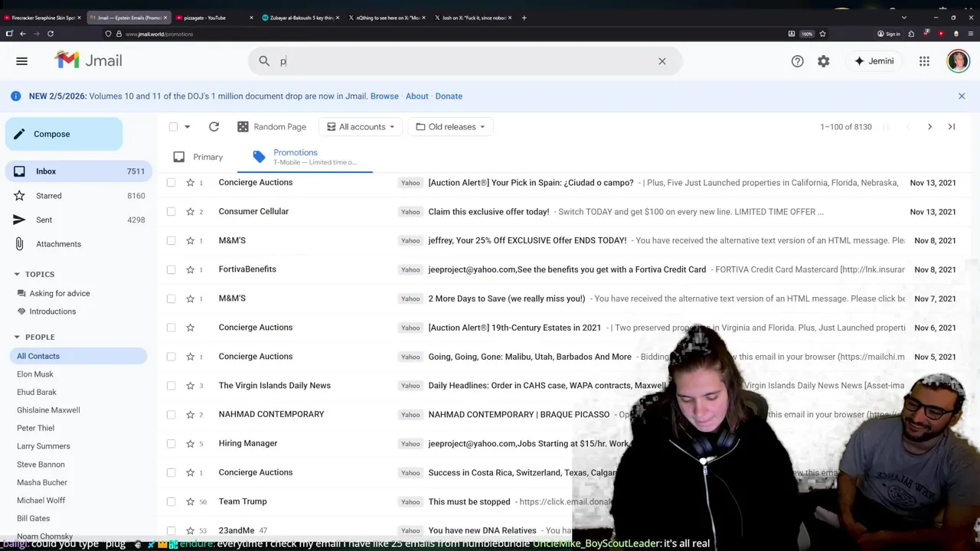Select the Team Trump email checkbox
The height and width of the screenshot is (551, 980).
click(171, 501)
